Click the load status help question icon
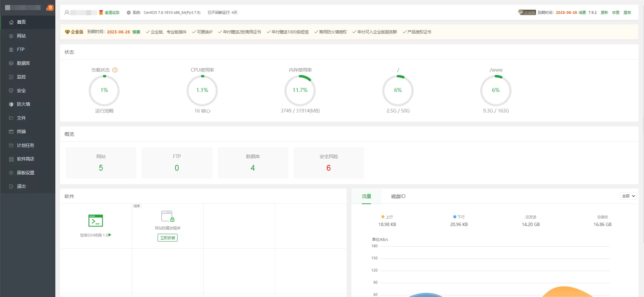Image resolution: width=644 pixels, height=297 pixels. coord(115,70)
